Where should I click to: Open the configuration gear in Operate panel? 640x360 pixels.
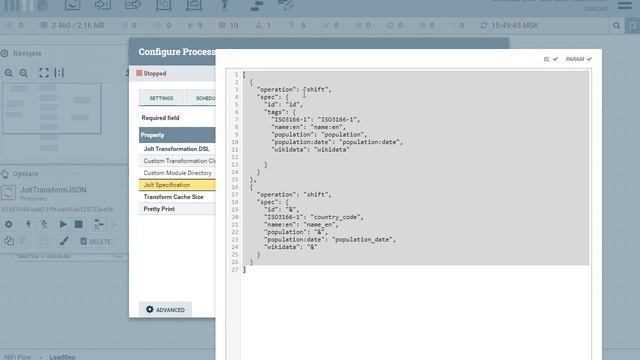pos(8,224)
